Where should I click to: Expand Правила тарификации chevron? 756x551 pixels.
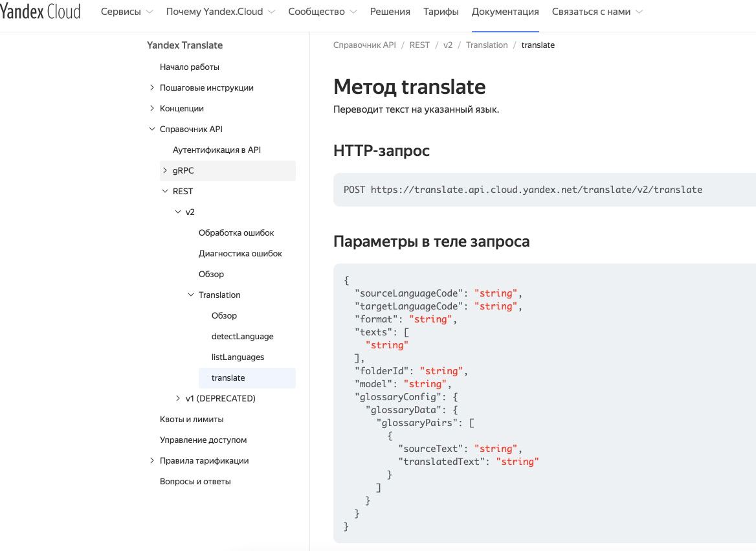(x=152, y=461)
